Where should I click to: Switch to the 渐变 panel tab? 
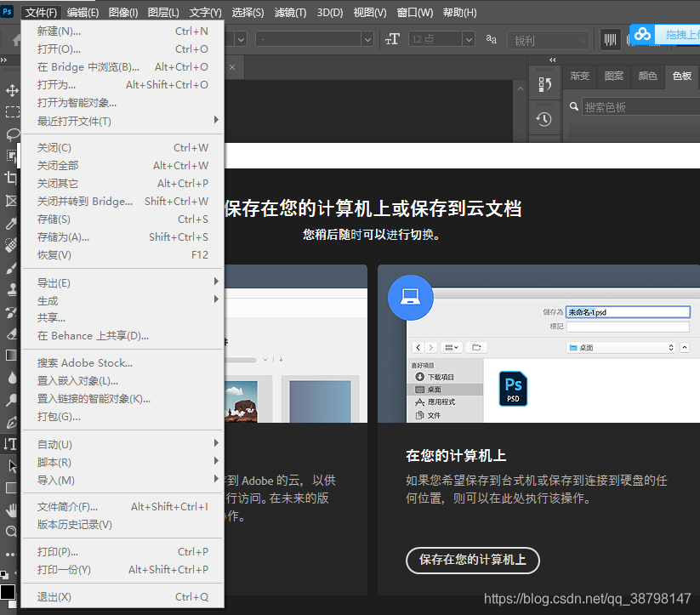[x=580, y=76]
